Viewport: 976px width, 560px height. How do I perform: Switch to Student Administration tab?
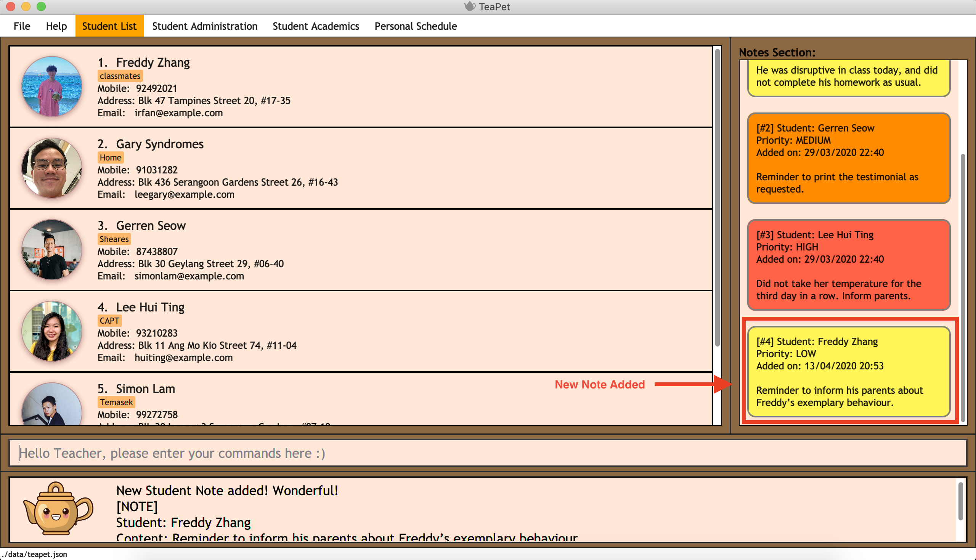[x=205, y=26]
